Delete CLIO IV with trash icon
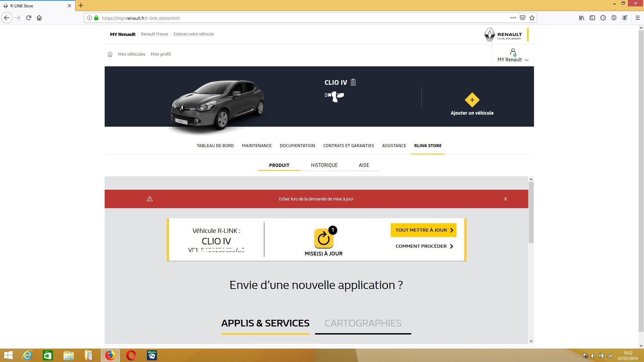 point(353,82)
